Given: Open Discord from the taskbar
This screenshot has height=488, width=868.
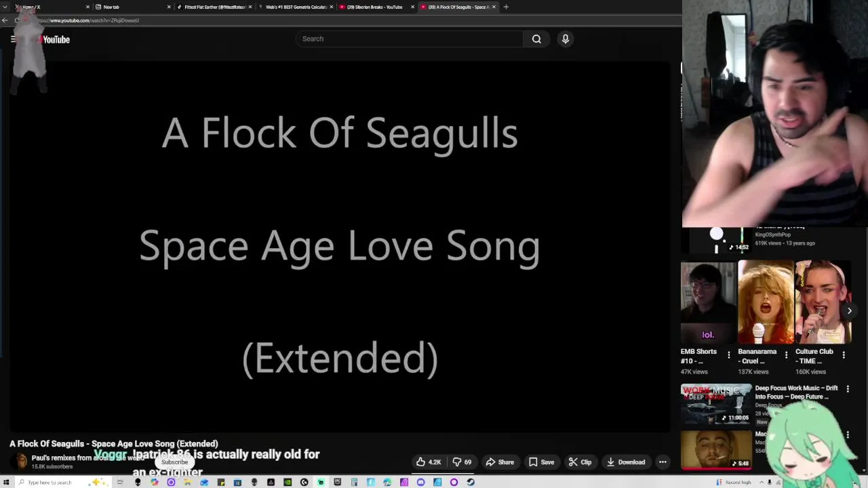Looking at the screenshot, I should pyautogui.click(x=420, y=482).
